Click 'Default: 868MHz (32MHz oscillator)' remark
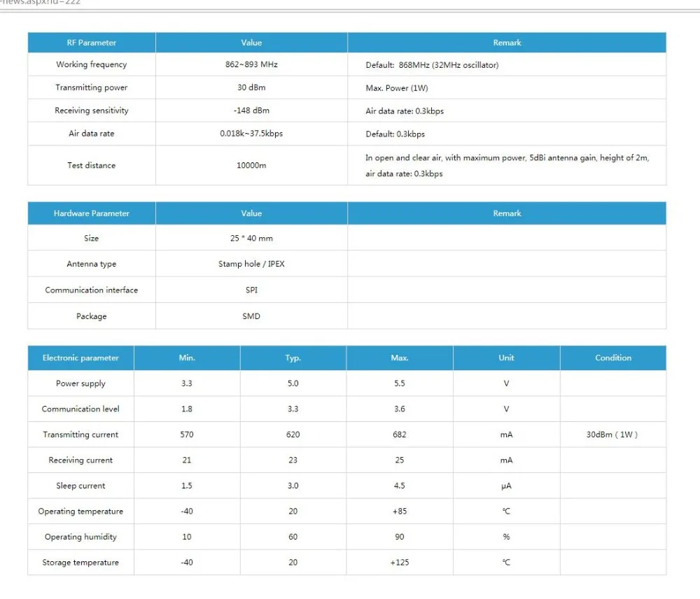This screenshot has width=700, height=599. (432, 65)
